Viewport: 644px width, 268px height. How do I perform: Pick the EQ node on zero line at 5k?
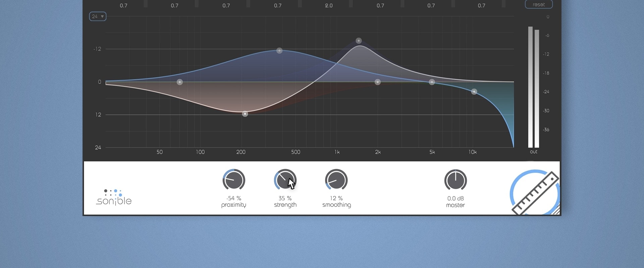tap(432, 82)
